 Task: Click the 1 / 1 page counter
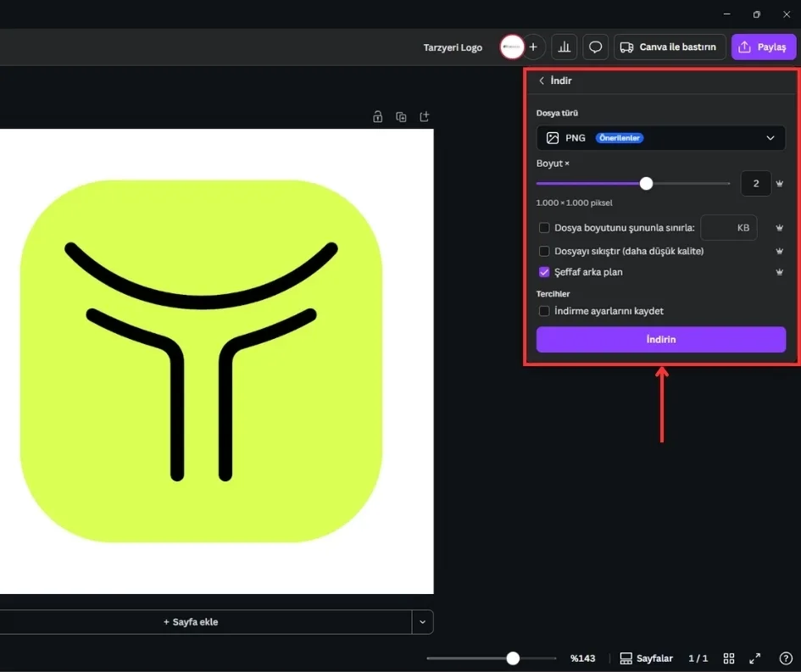(x=698, y=658)
